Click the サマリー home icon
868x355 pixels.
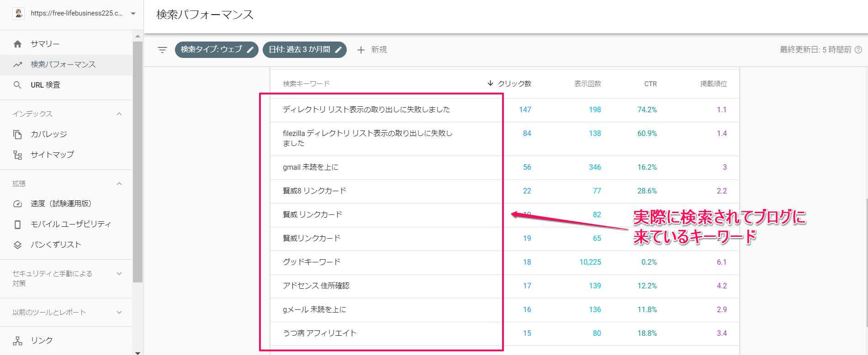pos(17,44)
